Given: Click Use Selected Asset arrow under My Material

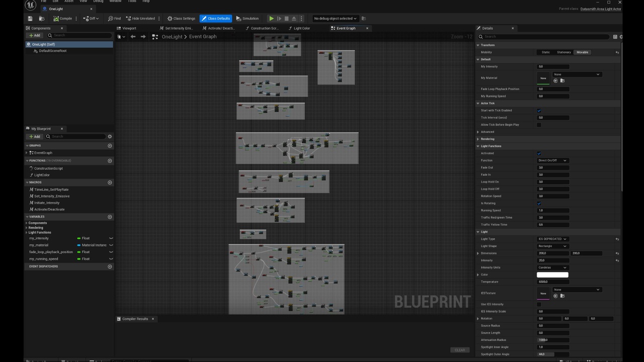Looking at the screenshot, I should click(x=555, y=80).
